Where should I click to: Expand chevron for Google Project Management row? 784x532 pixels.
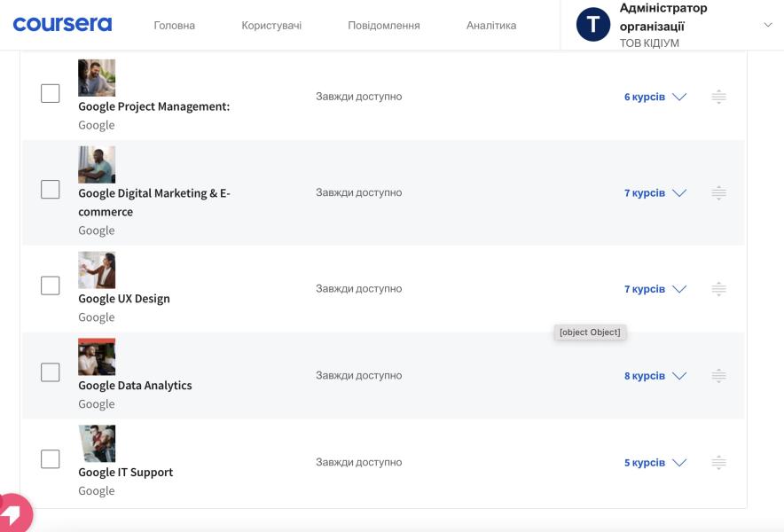pos(679,97)
